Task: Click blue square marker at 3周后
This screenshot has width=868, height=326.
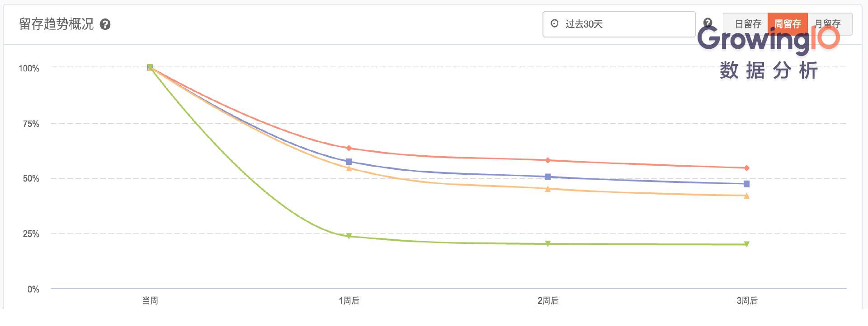Action: (746, 184)
